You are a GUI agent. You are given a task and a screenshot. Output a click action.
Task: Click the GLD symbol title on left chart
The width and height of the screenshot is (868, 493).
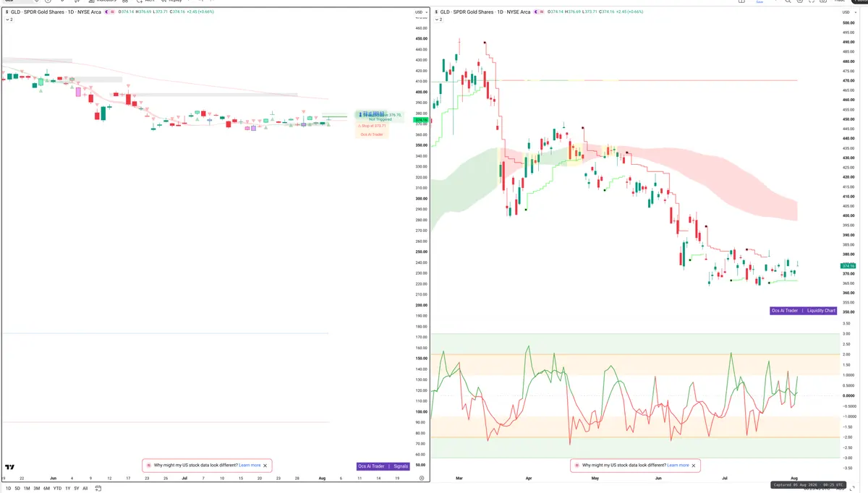(x=56, y=12)
